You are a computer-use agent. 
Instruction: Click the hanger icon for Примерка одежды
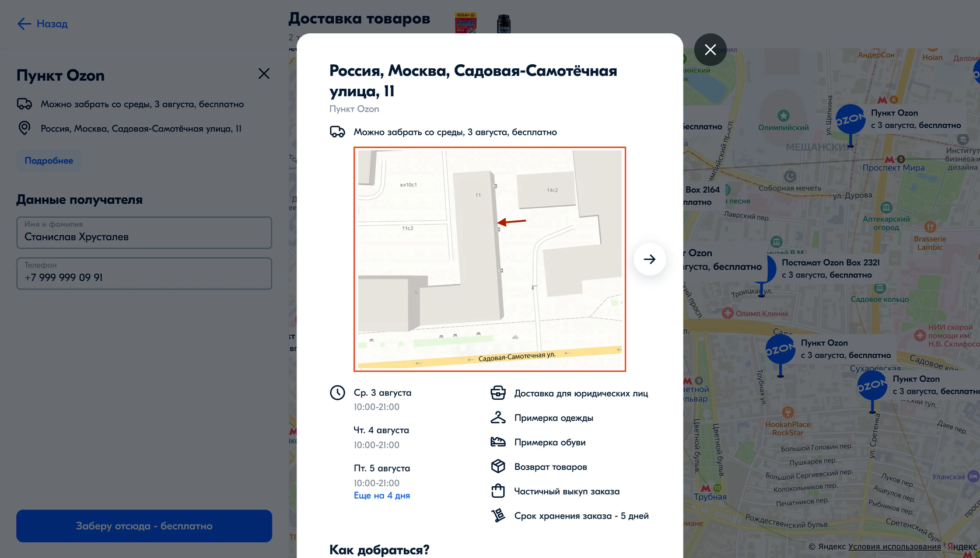point(498,417)
